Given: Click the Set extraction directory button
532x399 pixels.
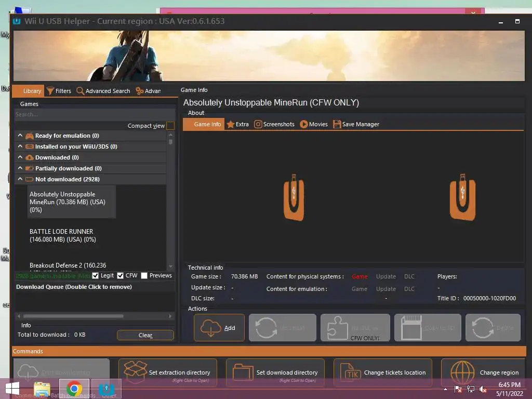Looking at the screenshot, I should coord(168,373).
